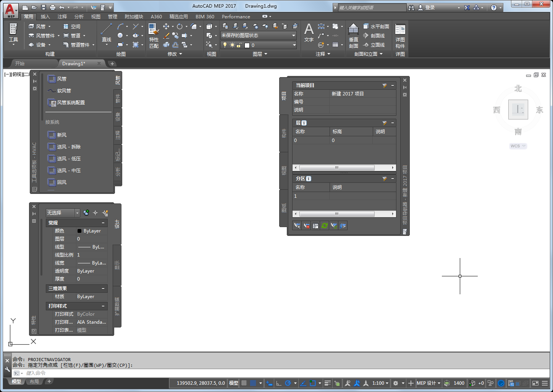Click the 垂直剖面 vertical section button
The height and width of the screenshot is (392, 553).
[x=354, y=36]
